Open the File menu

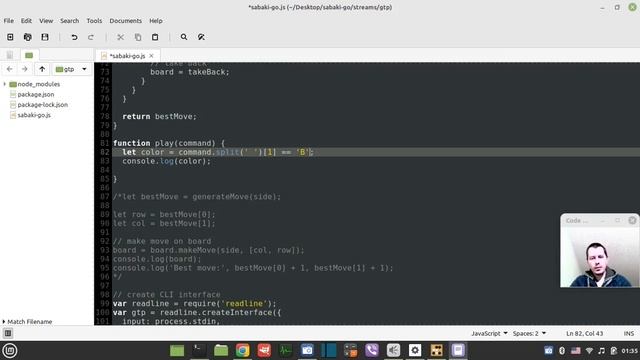pos(9,21)
